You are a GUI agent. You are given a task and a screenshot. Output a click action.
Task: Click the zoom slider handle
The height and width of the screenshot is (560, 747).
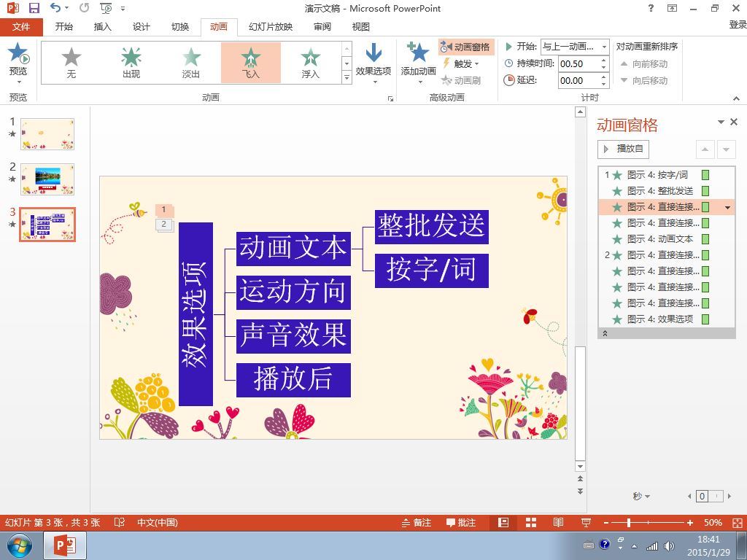click(629, 523)
